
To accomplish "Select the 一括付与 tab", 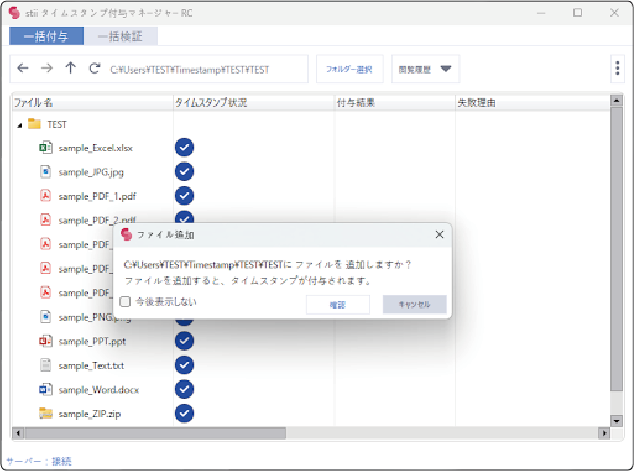I will 46,36.
